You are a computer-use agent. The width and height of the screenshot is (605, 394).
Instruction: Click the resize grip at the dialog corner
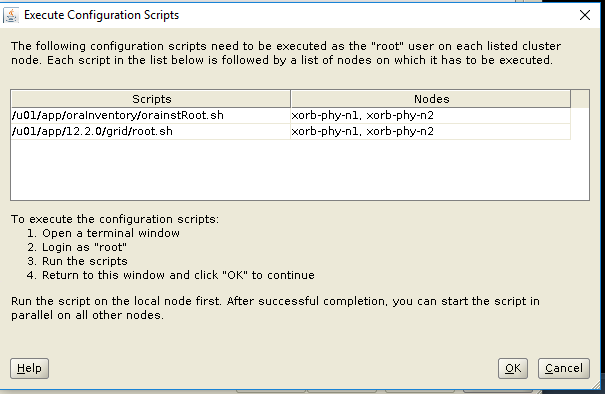(x=597, y=384)
